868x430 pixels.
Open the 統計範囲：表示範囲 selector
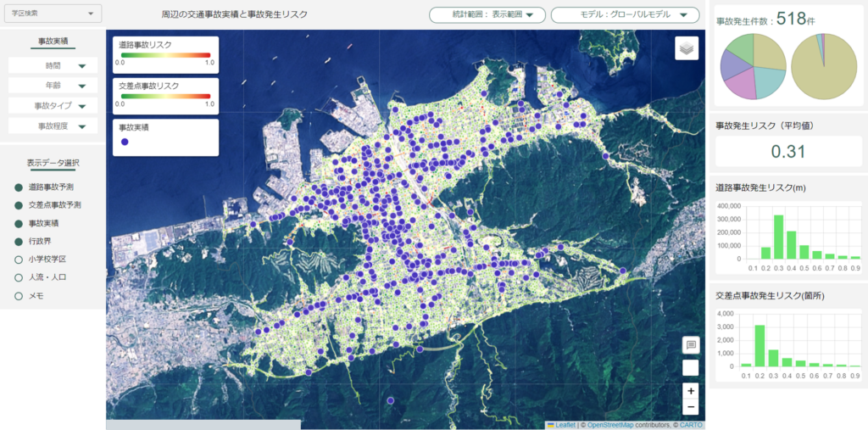pos(487,15)
